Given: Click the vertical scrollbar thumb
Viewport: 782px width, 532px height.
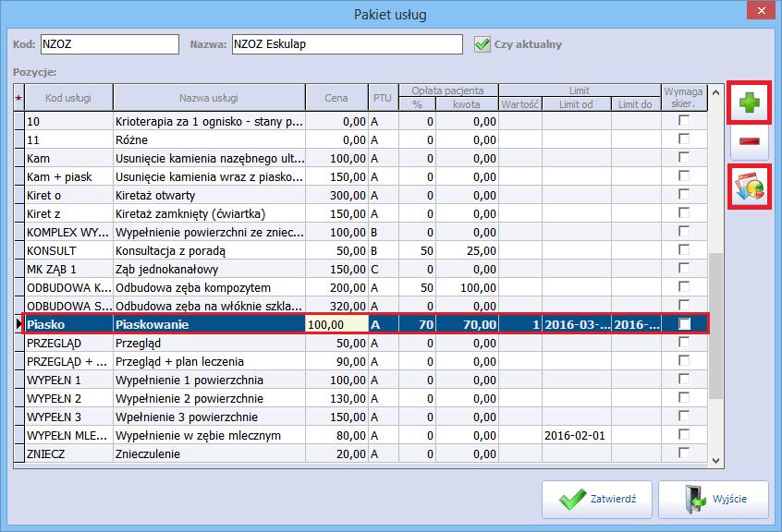Looking at the screenshot, I should 715,326.
